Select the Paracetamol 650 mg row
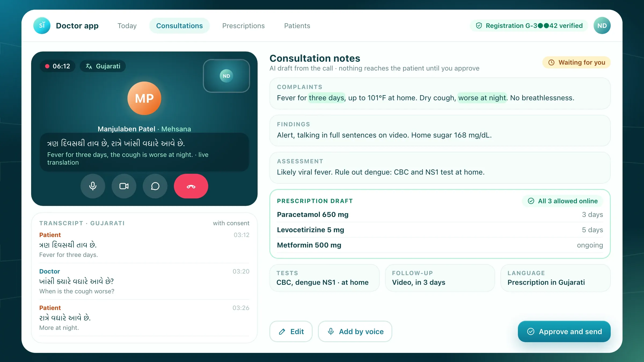Screen dimensions: 644x362 (440, 215)
